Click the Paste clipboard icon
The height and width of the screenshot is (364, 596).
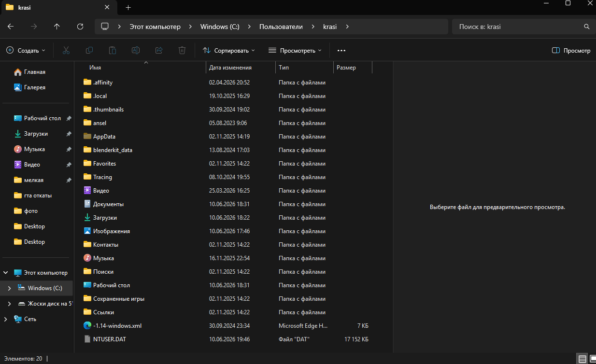pyautogui.click(x=113, y=50)
